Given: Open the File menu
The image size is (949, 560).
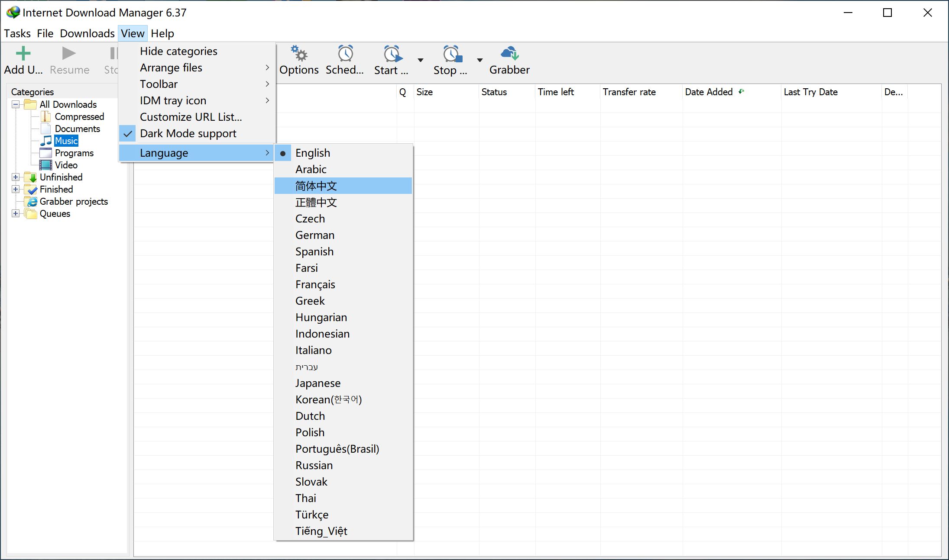Looking at the screenshot, I should [45, 33].
